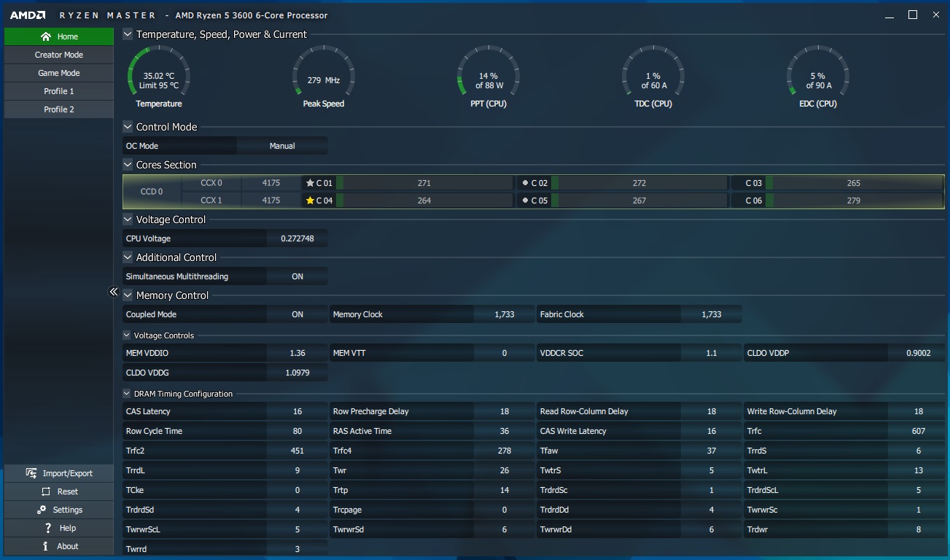Collapse the Voltage Control section
The width and height of the screenshot is (950, 560).
click(128, 219)
